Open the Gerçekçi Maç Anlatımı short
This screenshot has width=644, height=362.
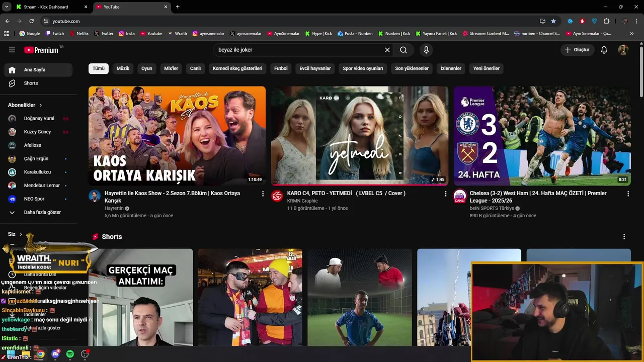[141, 297]
